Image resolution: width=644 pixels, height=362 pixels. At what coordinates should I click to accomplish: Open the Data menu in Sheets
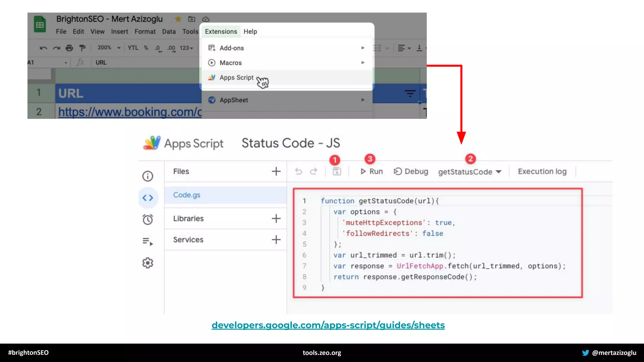tap(169, 31)
